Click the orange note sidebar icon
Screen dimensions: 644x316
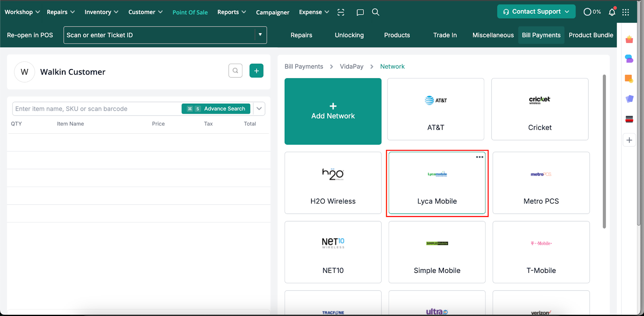point(629,79)
